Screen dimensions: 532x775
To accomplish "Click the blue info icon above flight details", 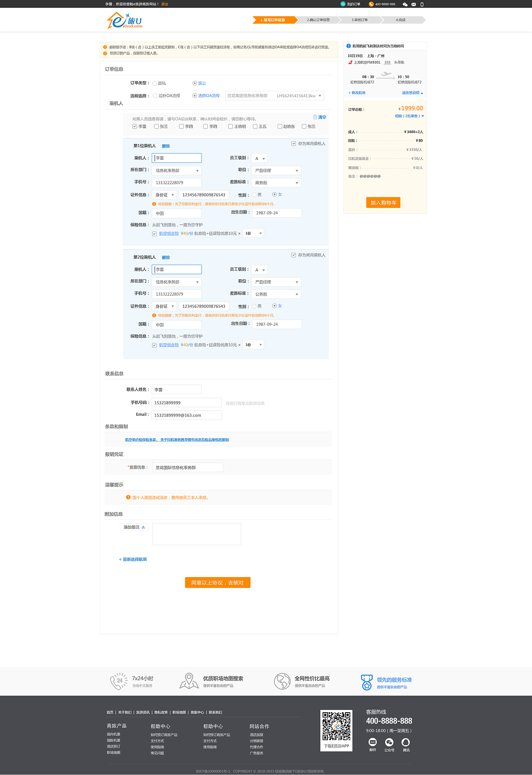I will tap(349, 46).
